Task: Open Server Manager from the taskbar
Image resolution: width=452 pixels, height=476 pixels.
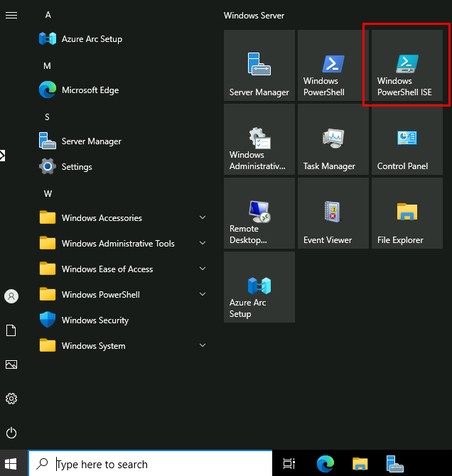Action: pyautogui.click(x=394, y=463)
